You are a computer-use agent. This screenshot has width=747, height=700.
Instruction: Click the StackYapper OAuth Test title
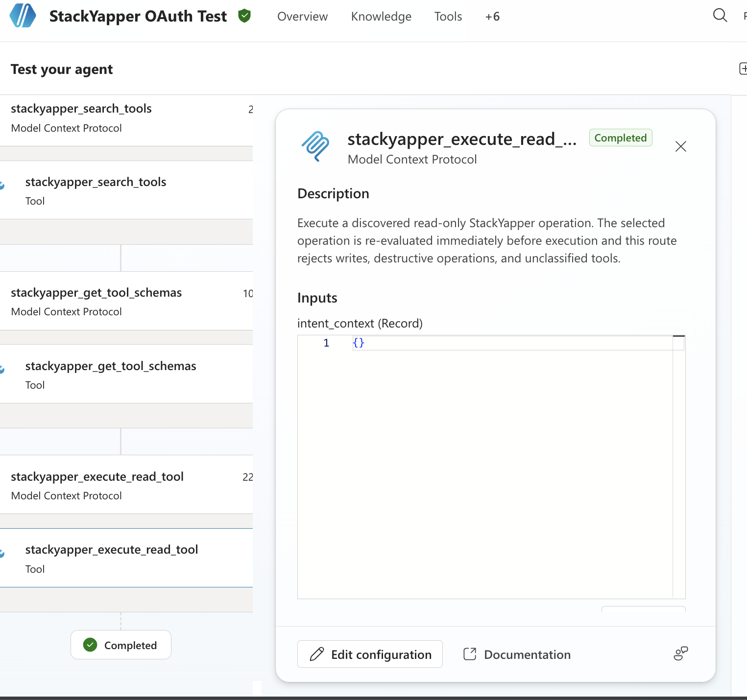pyautogui.click(x=138, y=16)
